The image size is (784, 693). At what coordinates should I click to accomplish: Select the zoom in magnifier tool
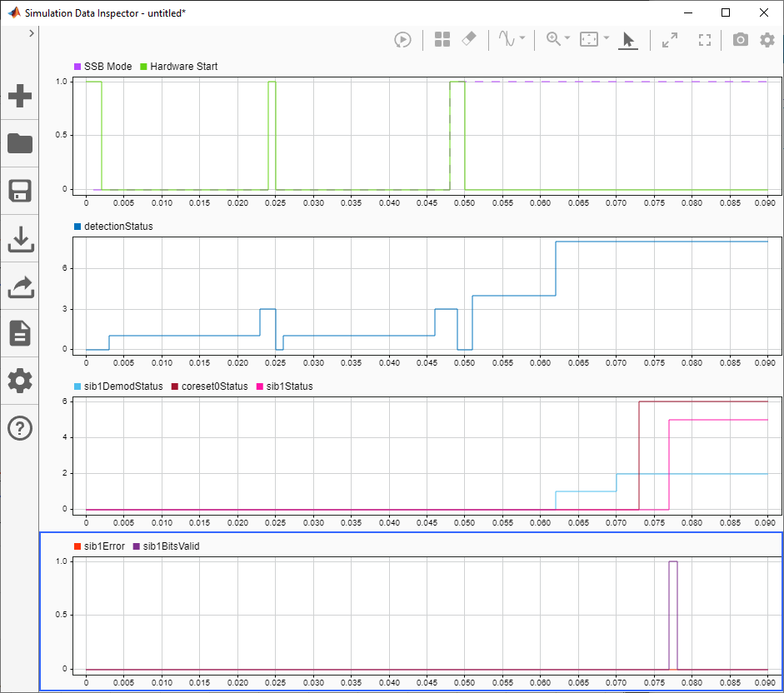(x=552, y=39)
